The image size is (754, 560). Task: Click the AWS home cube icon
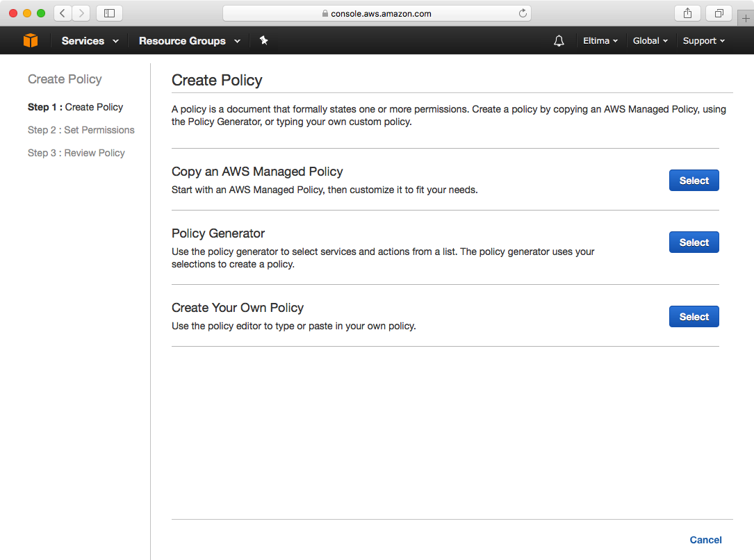click(x=31, y=40)
